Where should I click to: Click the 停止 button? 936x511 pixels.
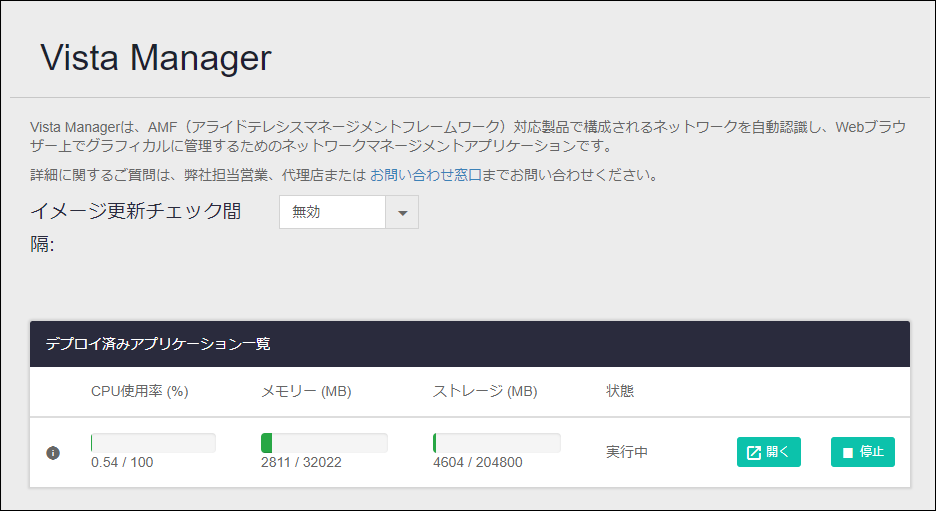coord(863,452)
